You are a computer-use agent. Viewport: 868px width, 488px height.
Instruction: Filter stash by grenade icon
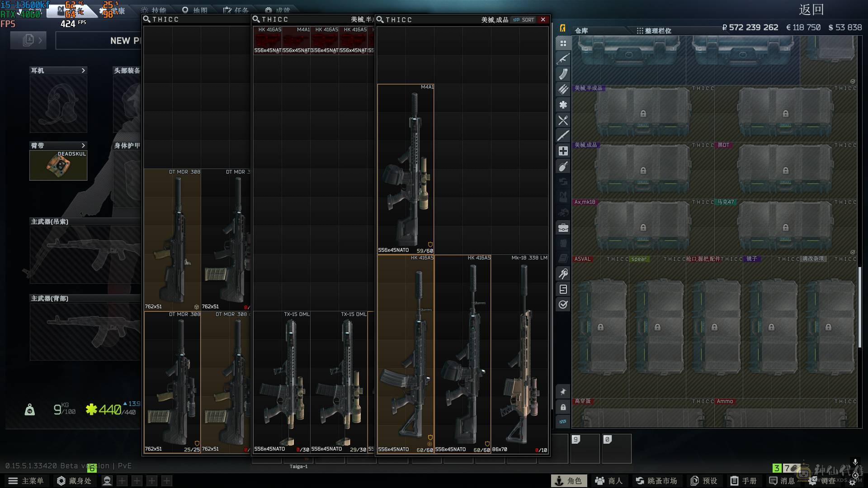pos(563,166)
